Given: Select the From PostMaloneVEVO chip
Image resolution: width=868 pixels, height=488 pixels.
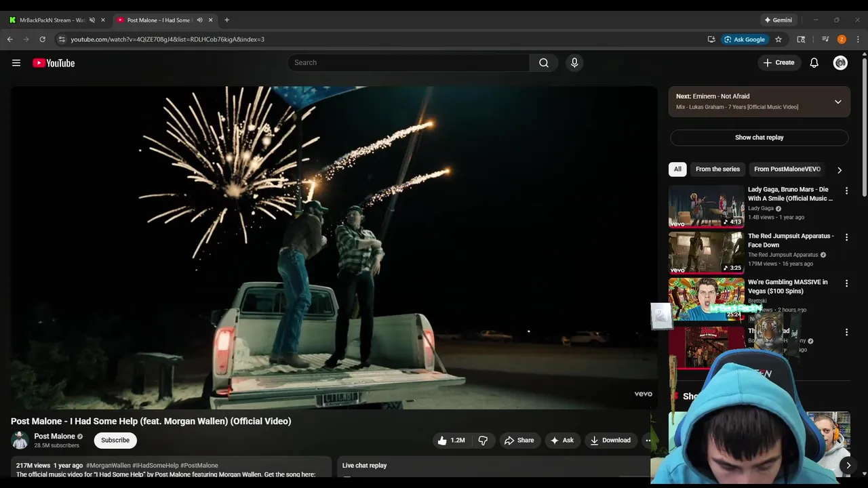Looking at the screenshot, I should point(787,169).
